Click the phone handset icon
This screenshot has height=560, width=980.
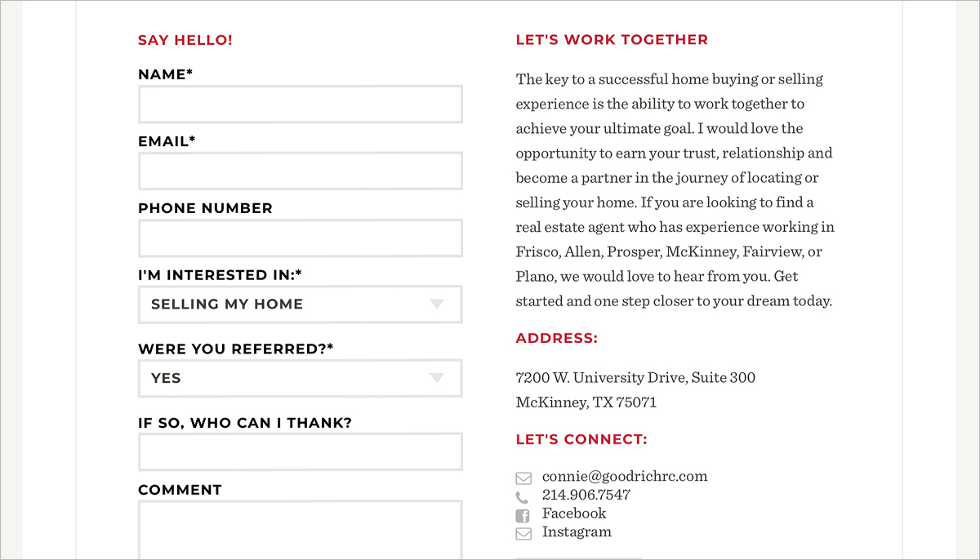point(523,497)
